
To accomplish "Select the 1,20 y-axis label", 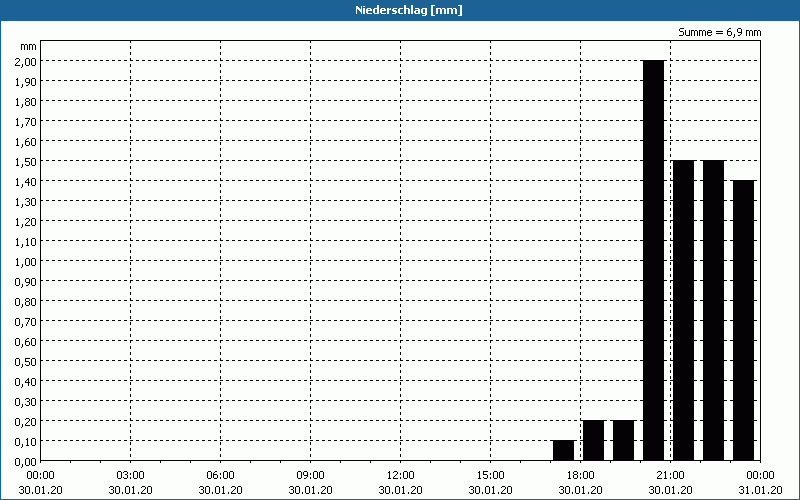I will click(x=26, y=221).
